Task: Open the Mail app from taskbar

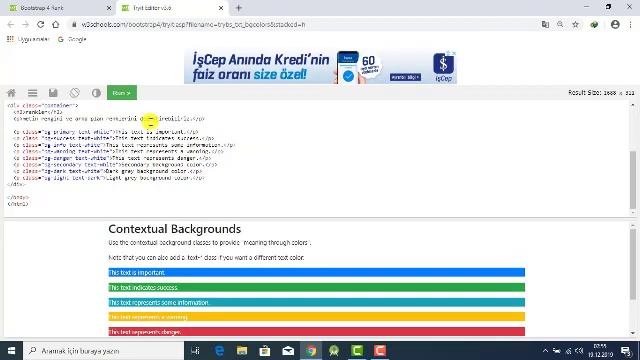Action: click(x=288, y=351)
